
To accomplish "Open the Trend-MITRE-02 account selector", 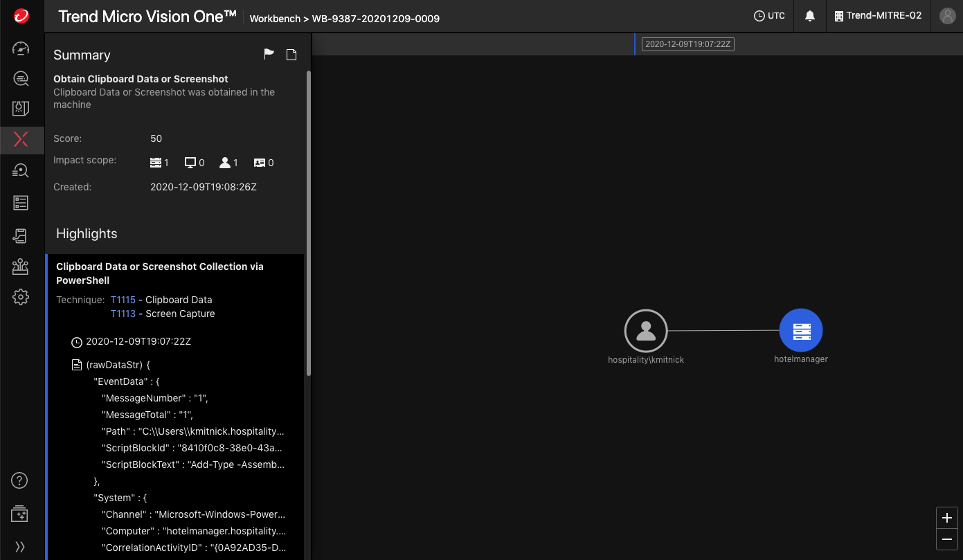I will point(878,16).
